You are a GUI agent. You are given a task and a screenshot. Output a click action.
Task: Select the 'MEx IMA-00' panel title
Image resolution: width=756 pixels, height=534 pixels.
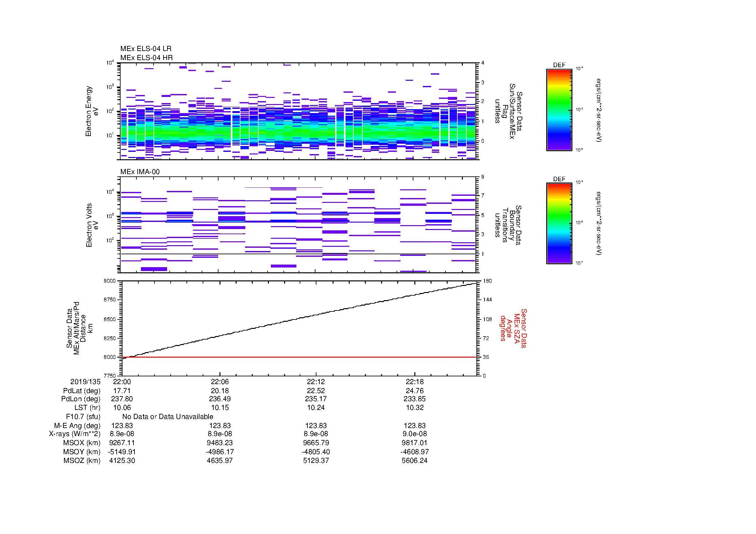140,172
